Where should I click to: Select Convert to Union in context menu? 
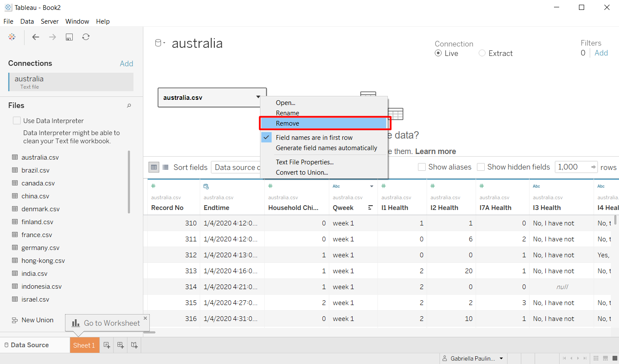click(x=302, y=173)
